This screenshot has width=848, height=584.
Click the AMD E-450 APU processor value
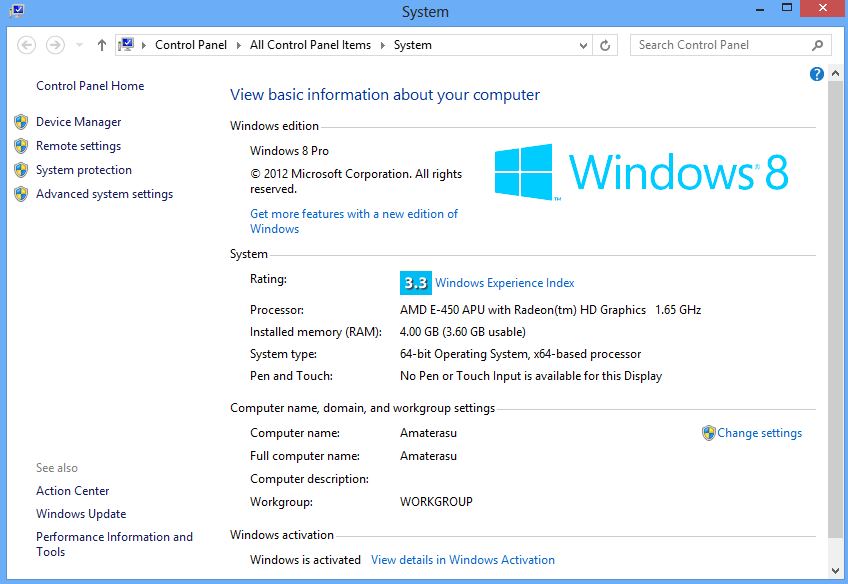tap(551, 310)
